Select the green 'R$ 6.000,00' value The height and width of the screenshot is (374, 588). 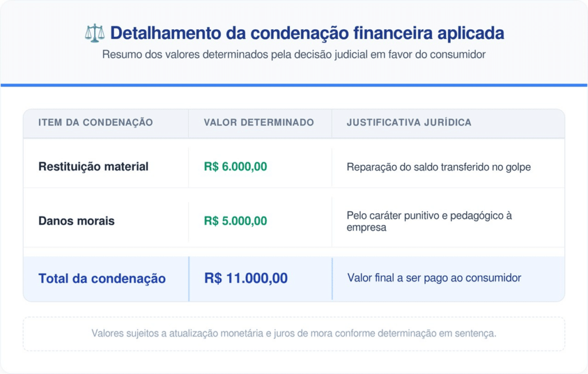[x=235, y=167]
